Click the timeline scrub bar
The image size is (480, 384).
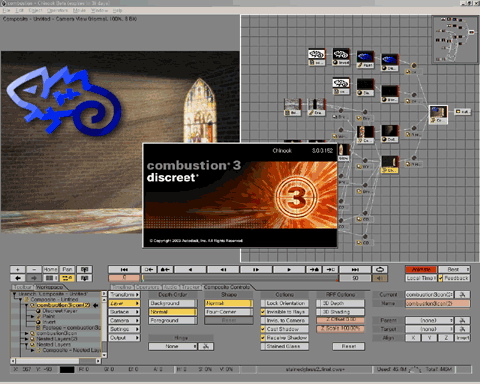coord(240,278)
